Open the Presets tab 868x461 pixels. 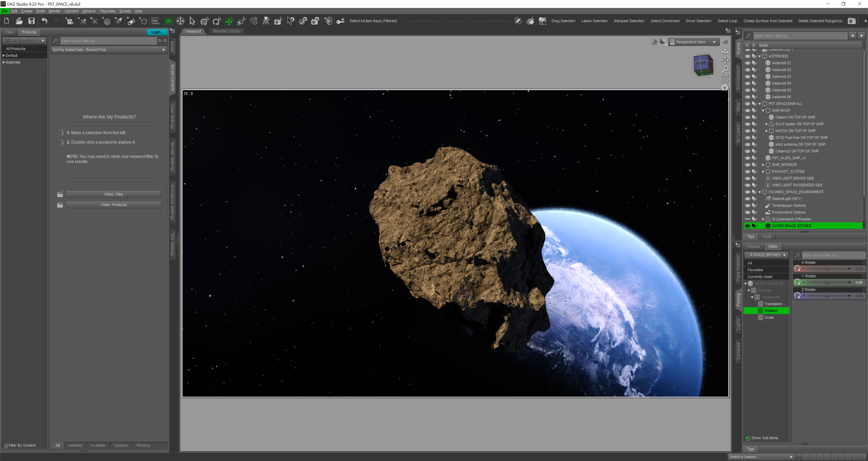click(x=753, y=246)
